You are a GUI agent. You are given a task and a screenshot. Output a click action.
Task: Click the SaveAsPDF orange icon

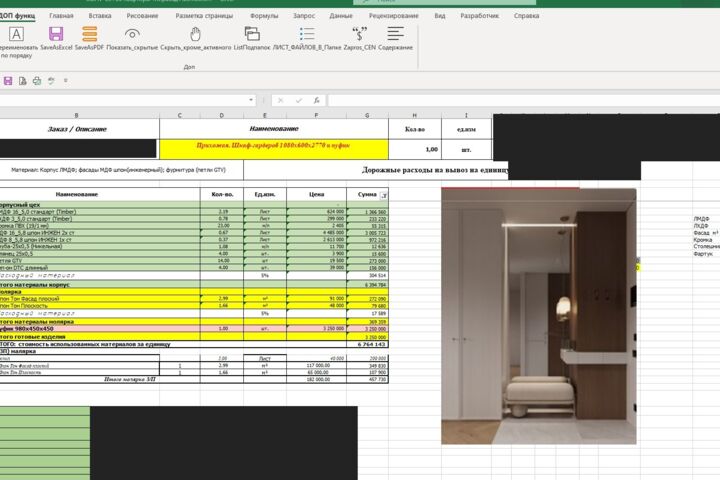coord(90,34)
